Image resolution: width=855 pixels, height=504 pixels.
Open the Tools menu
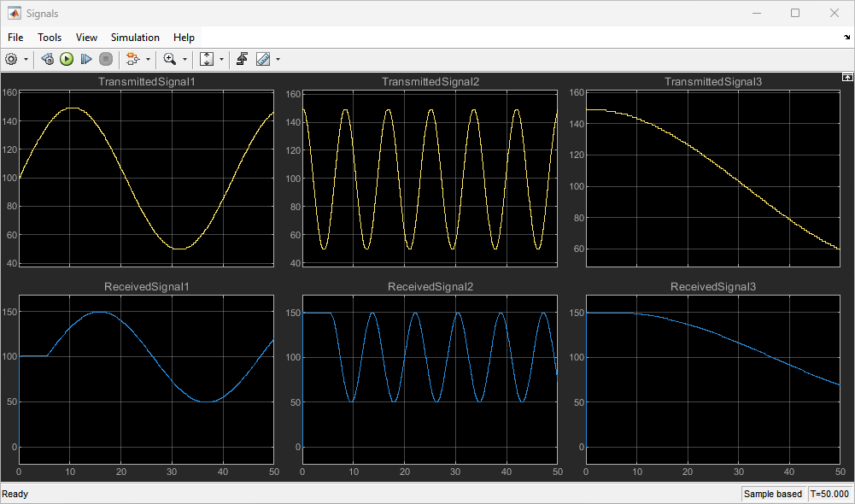(50, 38)
